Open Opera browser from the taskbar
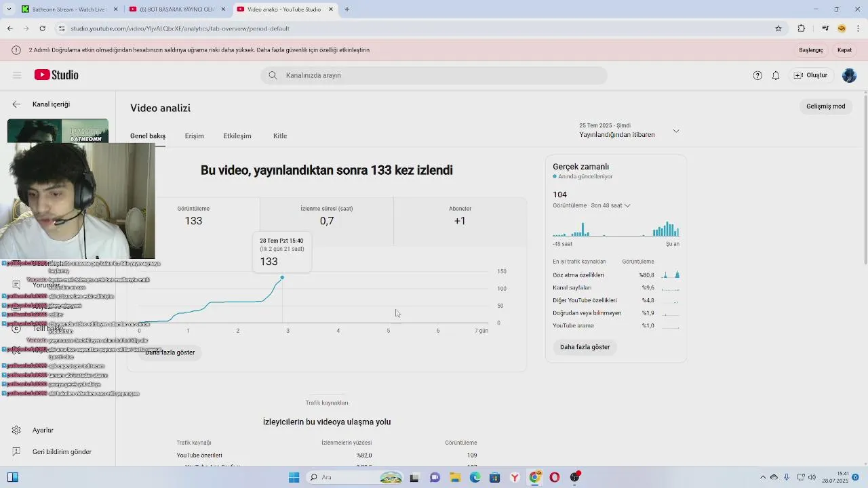The height and width of the screenshot is (488, 868). coord(555,477)
